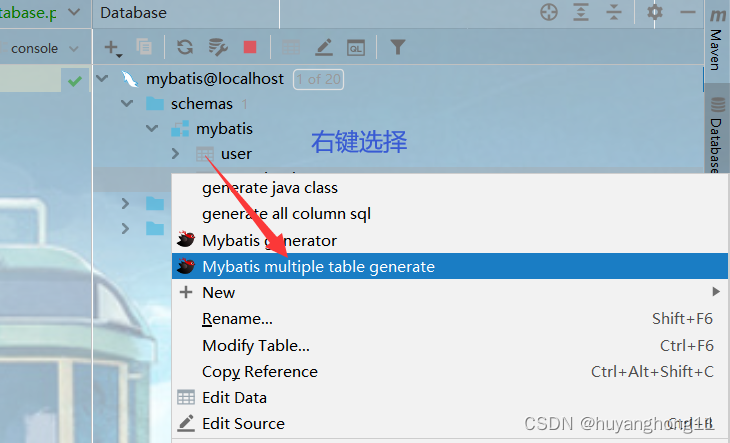
Task: Click the green checkmark in editor gutter
Action: pyautogui.click(x=74, y=81)
